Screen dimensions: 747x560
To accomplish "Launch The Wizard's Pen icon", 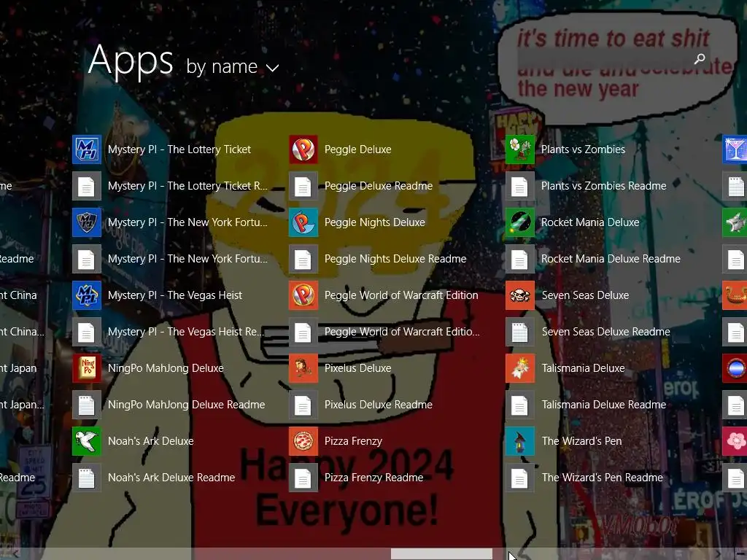I will tap(520, 441).
